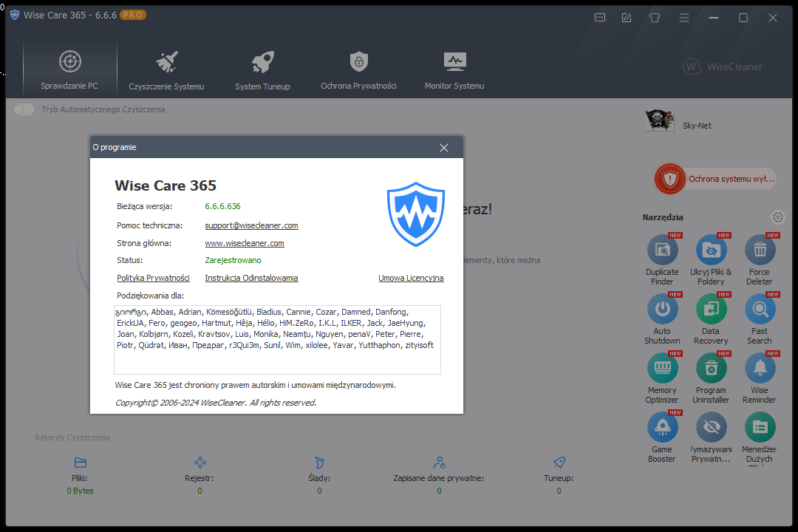Click the Pliki folder icon

click(81, 463)
